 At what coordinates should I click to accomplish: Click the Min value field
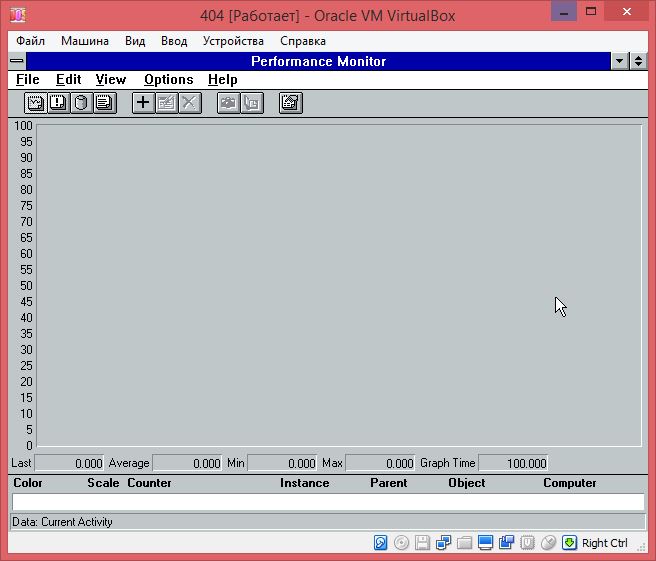282,463
